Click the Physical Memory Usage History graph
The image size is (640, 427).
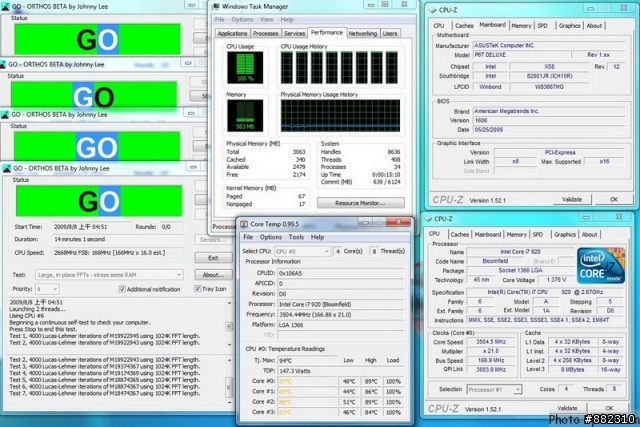click(340, 116)
